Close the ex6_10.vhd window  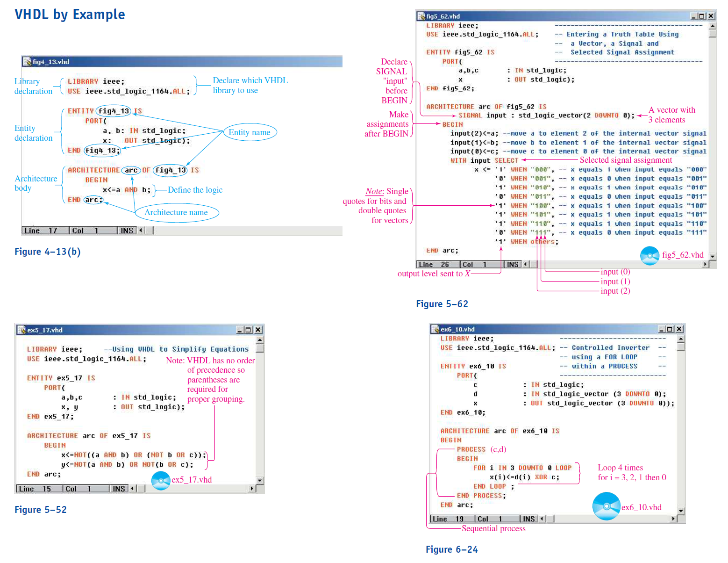tap(679, 329)
